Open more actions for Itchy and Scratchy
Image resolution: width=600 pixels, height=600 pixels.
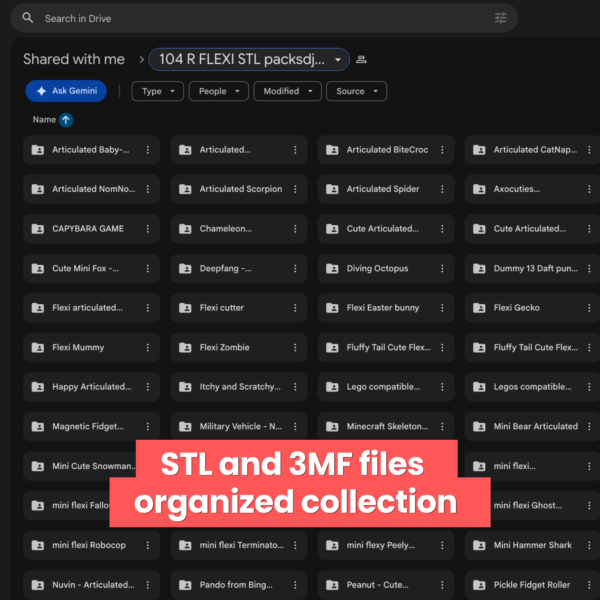point(295,387)
